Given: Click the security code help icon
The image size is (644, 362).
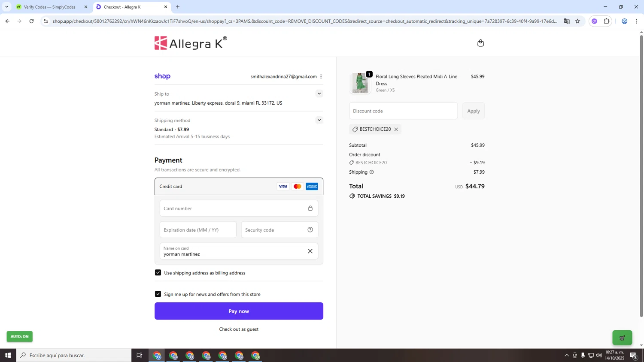Looking at the screenshot, I should pyautogui.click(x=310, y=230).
